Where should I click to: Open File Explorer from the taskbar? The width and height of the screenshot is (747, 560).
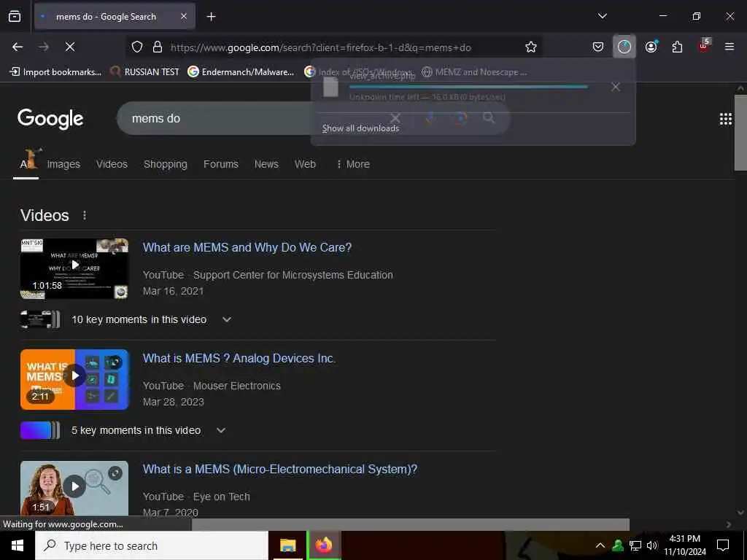287,545
